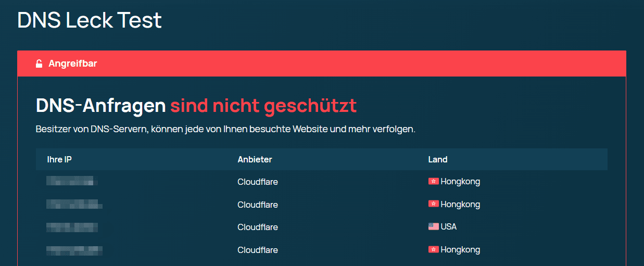Viewport: 644px width, 266px height.
Task: Select Cloudflare in the USA row
Action: click(x=258, y=227)
